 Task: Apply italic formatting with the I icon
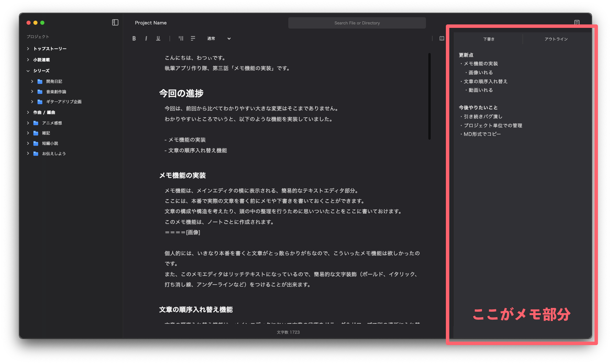tap(146, 39)
